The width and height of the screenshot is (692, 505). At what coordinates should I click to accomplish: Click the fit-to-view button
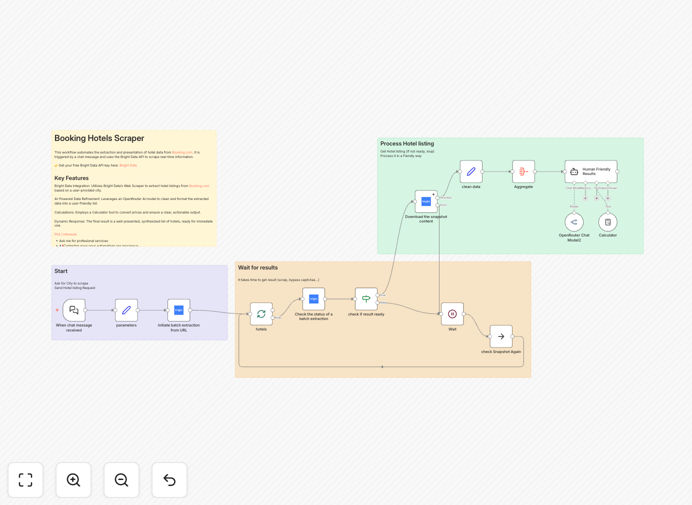[26, 480]
